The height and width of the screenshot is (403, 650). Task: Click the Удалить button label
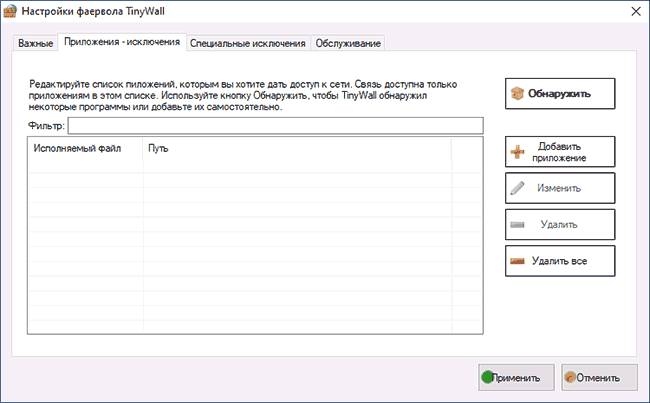tap(559, 225)
